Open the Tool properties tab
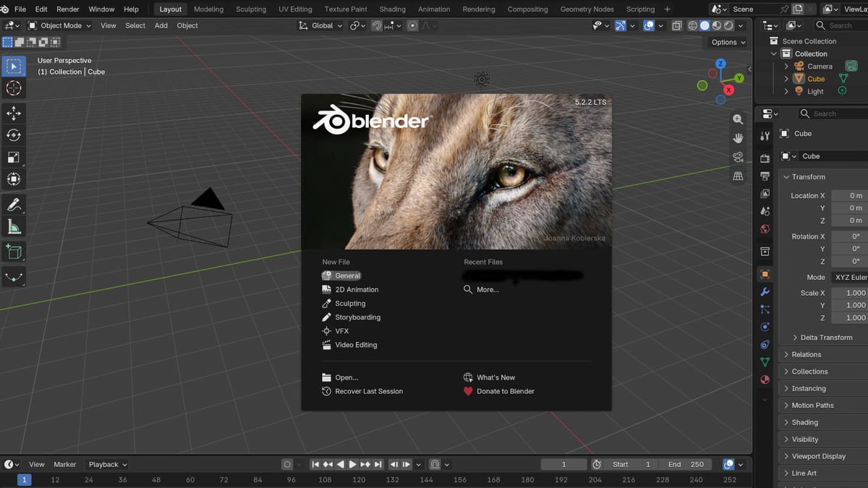 coord(765,137)
